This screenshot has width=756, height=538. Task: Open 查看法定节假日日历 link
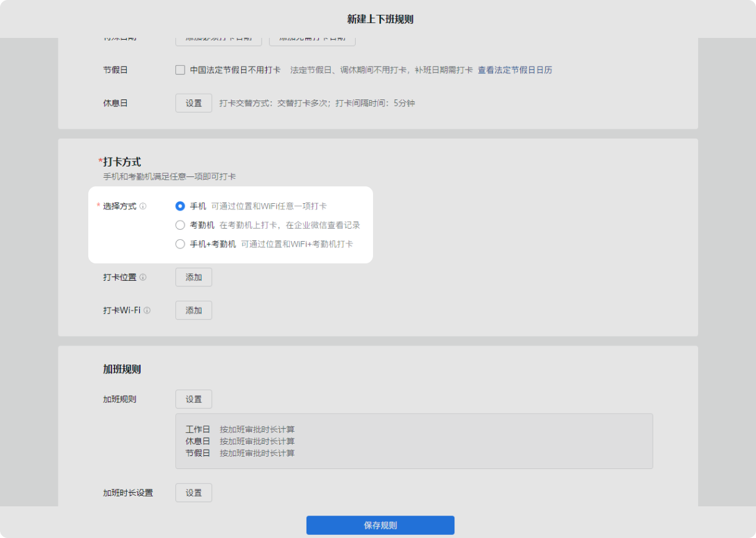click(x=515, y=70)
